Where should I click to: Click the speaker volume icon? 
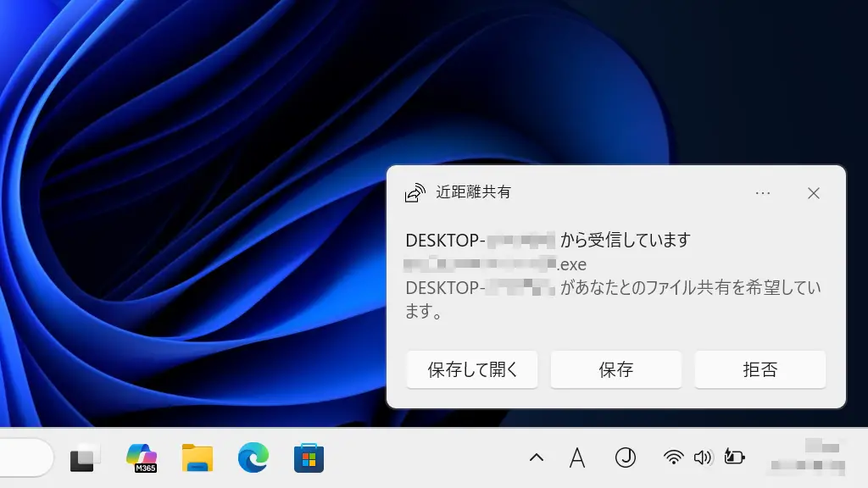pos(703,458)
